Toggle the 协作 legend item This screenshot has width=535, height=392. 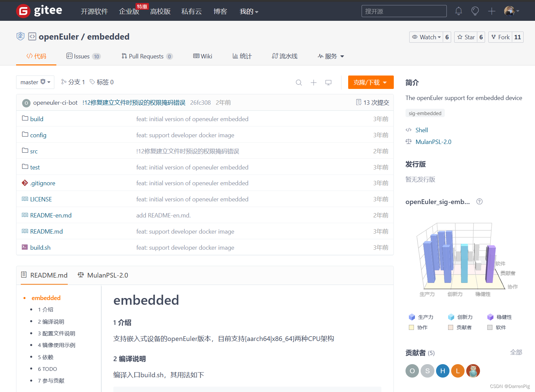[x=418, y=328]
